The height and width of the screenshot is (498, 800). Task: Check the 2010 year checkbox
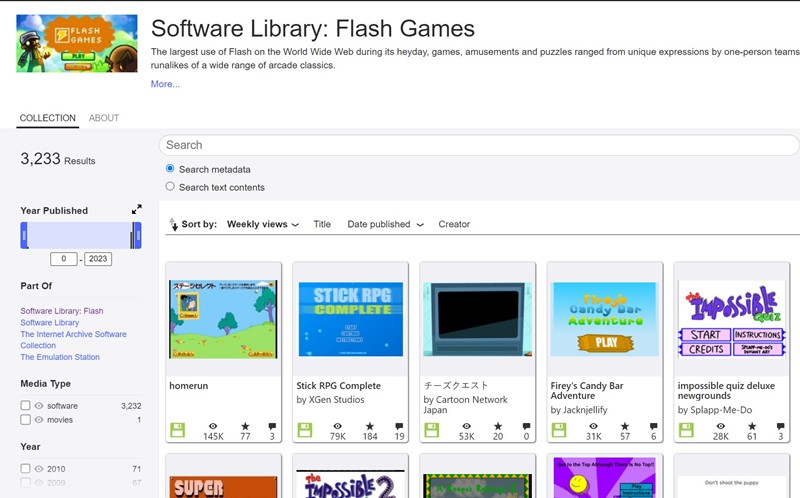click(x=25, y=468)
